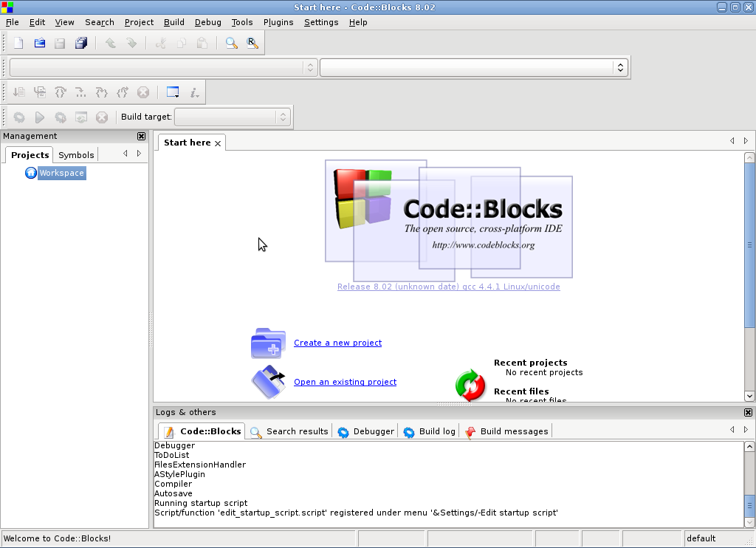Open the Plugins menu
The image size is (756, 548).
click(x=278, y=22)
